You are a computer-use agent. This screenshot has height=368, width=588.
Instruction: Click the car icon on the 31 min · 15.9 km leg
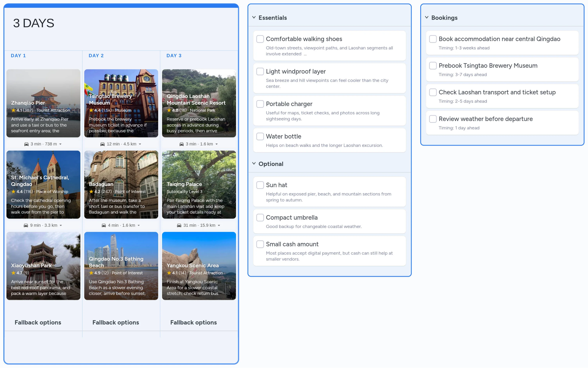pyautogui.click(x=179, y=225)
